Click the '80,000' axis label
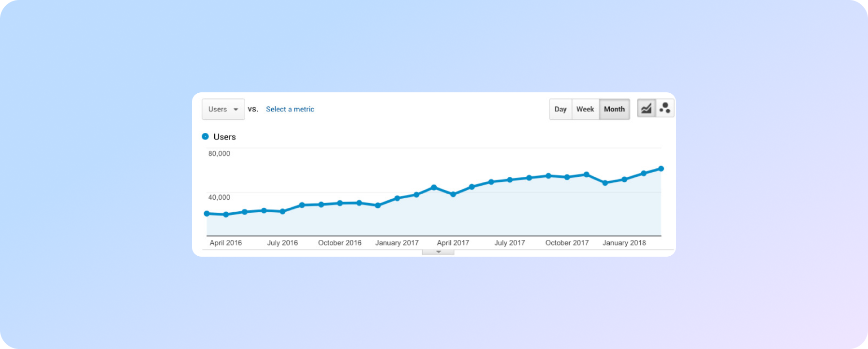 (x=219, y=153)
